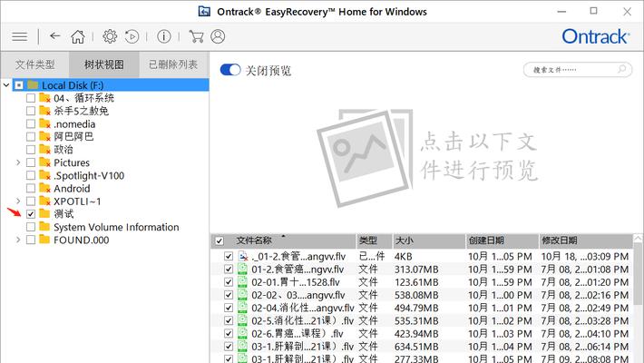This screenshot has width=644, height=363.
Task: Click the Ontrack logo
Action: pyautogui.click(x=595, y=36)
